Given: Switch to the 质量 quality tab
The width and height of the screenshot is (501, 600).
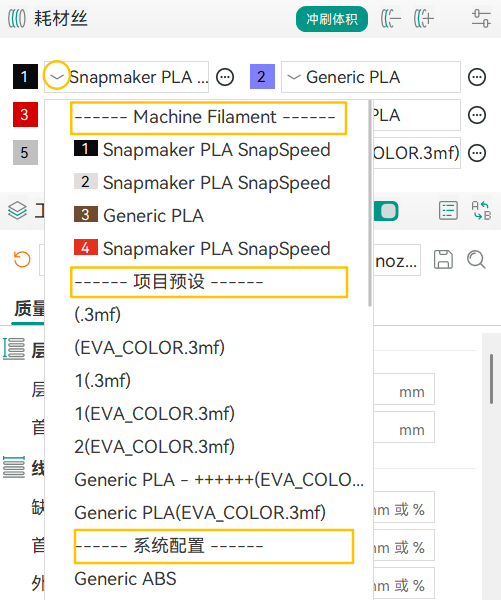Looking at the screenshot, I should point(29,308).
